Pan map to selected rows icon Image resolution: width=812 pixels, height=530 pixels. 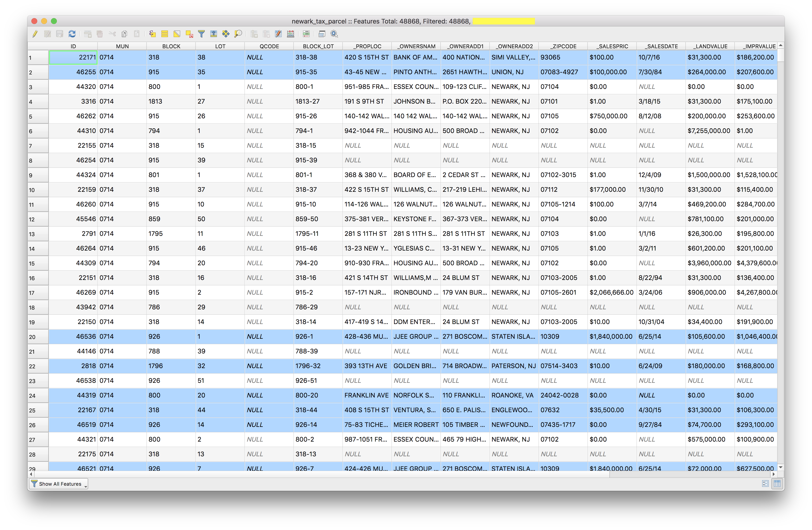pos(226,34)
